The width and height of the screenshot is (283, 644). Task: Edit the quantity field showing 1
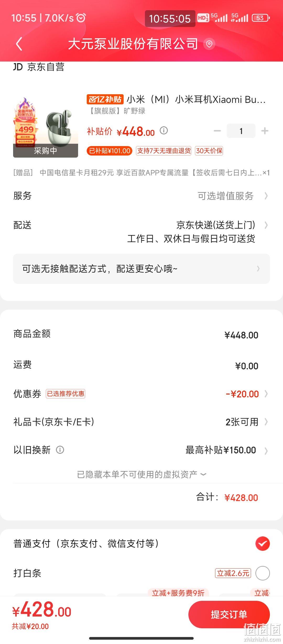241,131
